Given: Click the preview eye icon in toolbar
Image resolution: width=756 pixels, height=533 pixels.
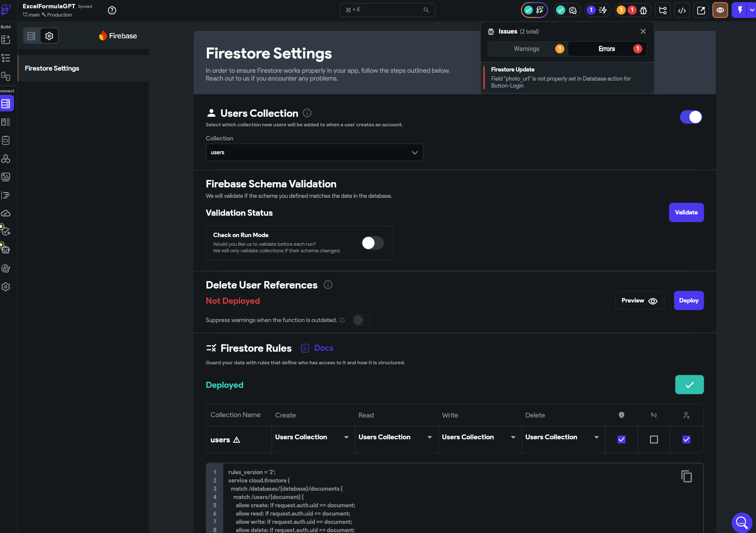Looking at the screenshot, I should tap(720, 10).
